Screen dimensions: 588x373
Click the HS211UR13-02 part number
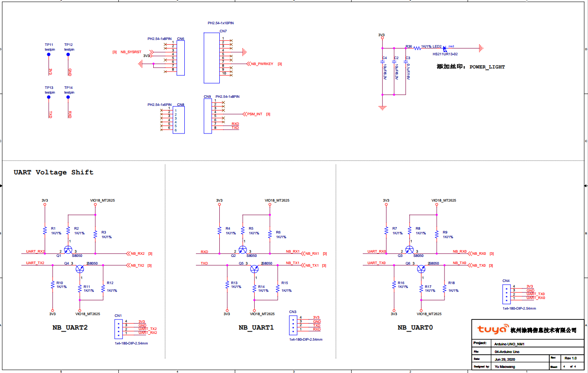(x=445, y=54)
